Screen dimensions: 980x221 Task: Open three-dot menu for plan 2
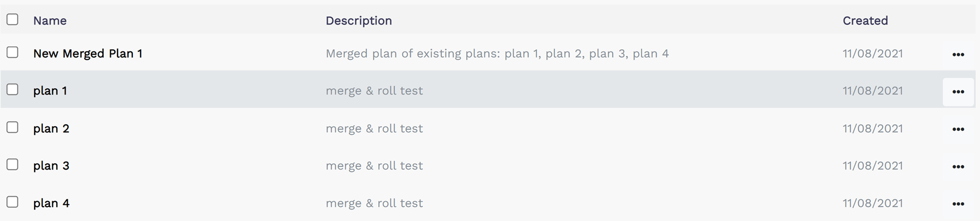click(958, 129)
